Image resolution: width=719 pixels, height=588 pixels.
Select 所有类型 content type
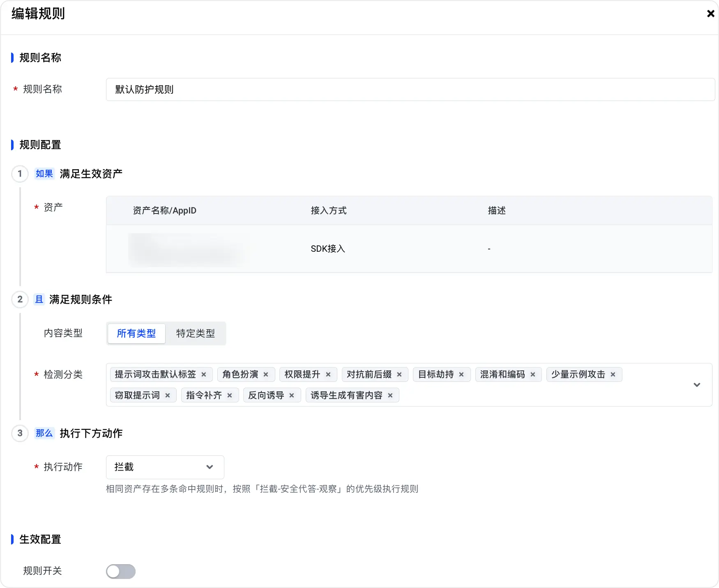136,333
